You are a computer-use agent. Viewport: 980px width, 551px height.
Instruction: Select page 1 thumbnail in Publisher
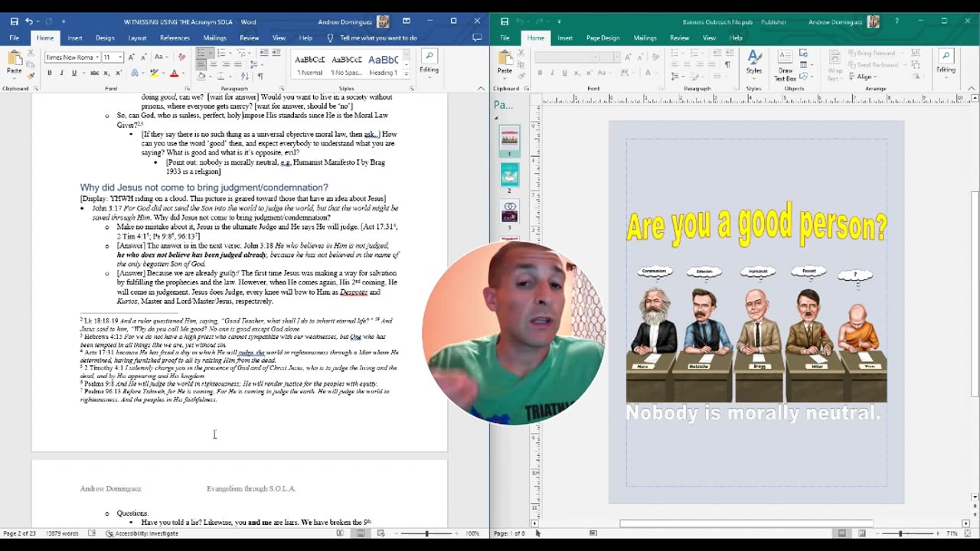[509, 139]
